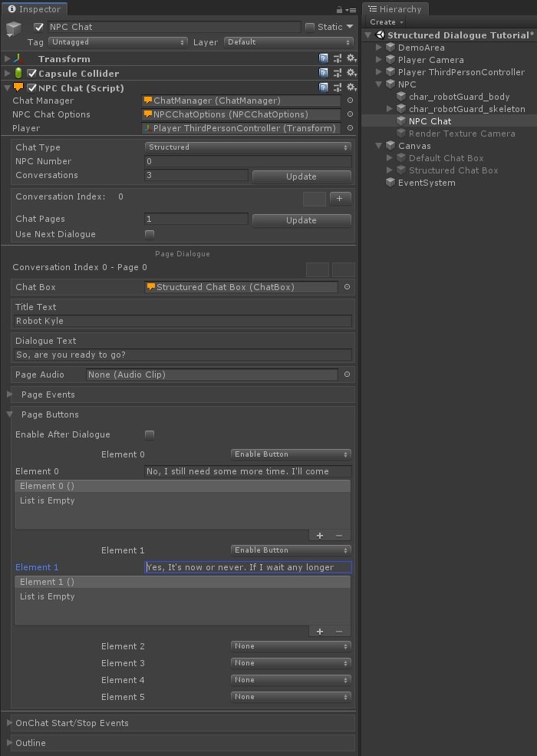This screenshot has width=537, height=756.
Task: Disable the NPC Chat (Script) checkbox
Action: coord(31,87)
